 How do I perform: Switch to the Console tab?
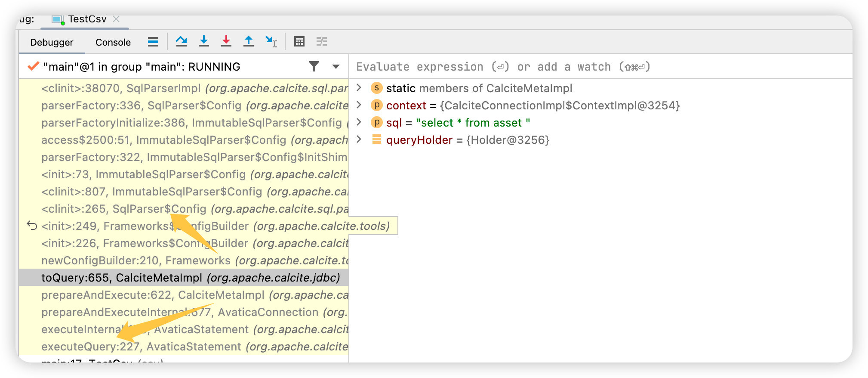(x=113, y=42)
